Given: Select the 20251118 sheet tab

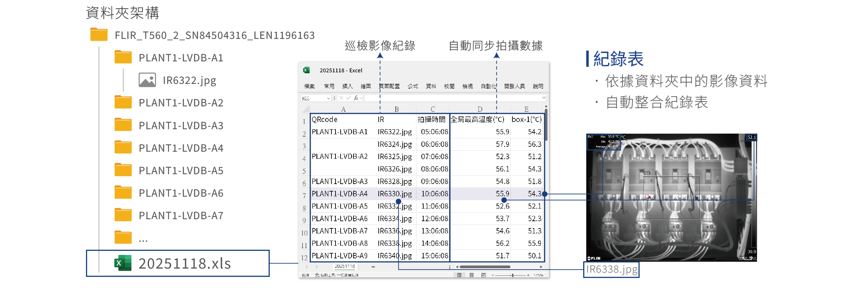Looking at the screenshot, I should 345,266.
